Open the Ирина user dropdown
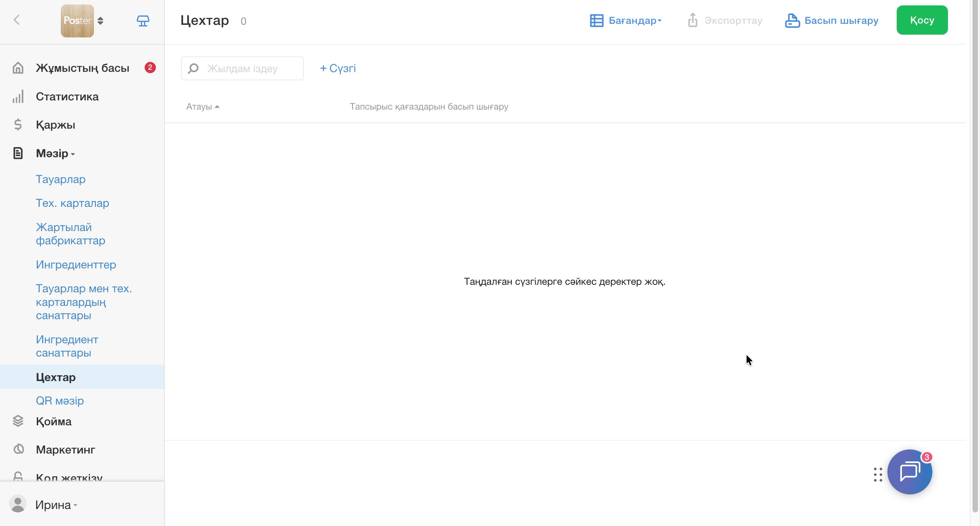This screenshot has height=526, width=980. [56, 505]
